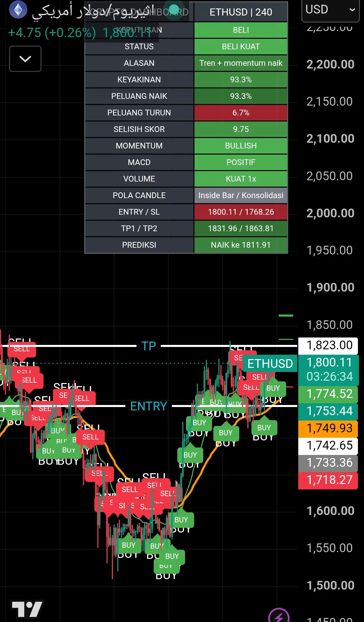The height and width of the screenshot is (622, 364).
Task: Click the STATUS row label
Action: tap(139, 47)
